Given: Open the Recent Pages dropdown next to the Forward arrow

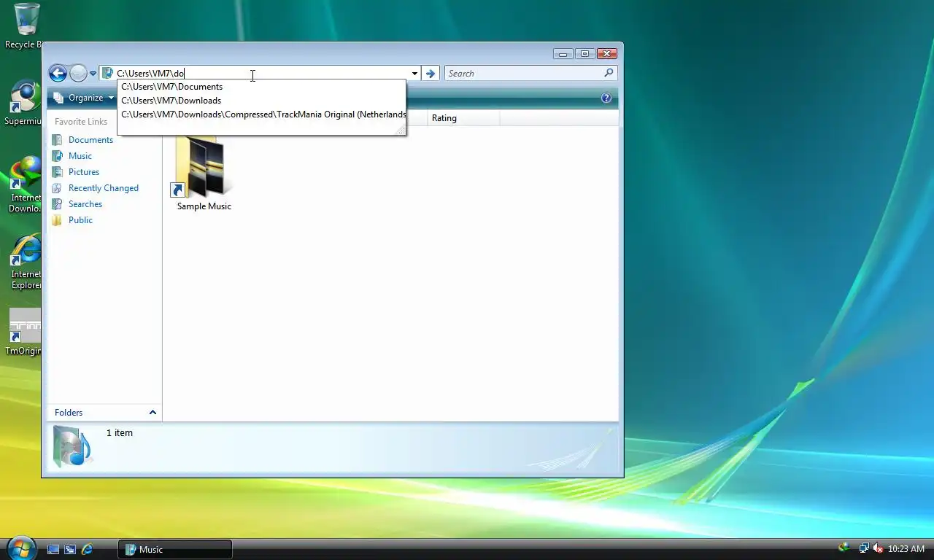Looking at the screenshot, I should [x=93, y=74].
